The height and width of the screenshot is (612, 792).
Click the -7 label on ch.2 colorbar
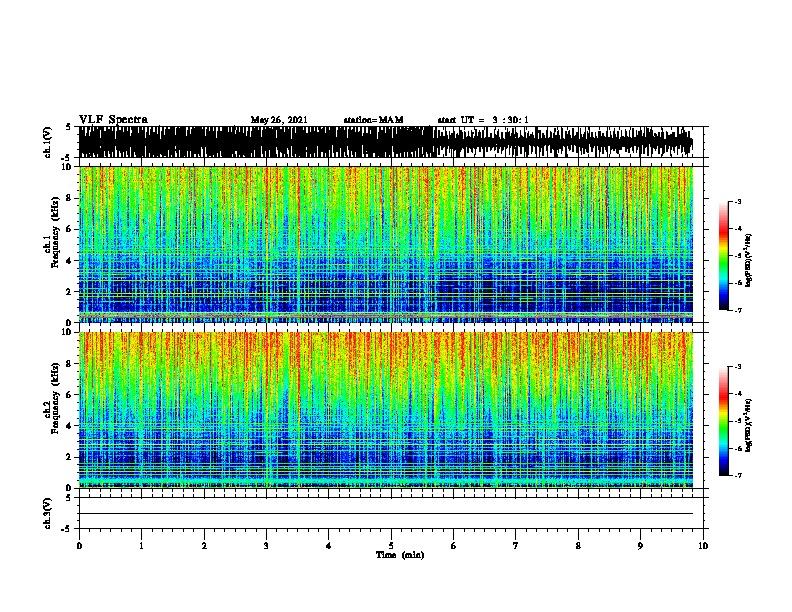coord(738,475)
